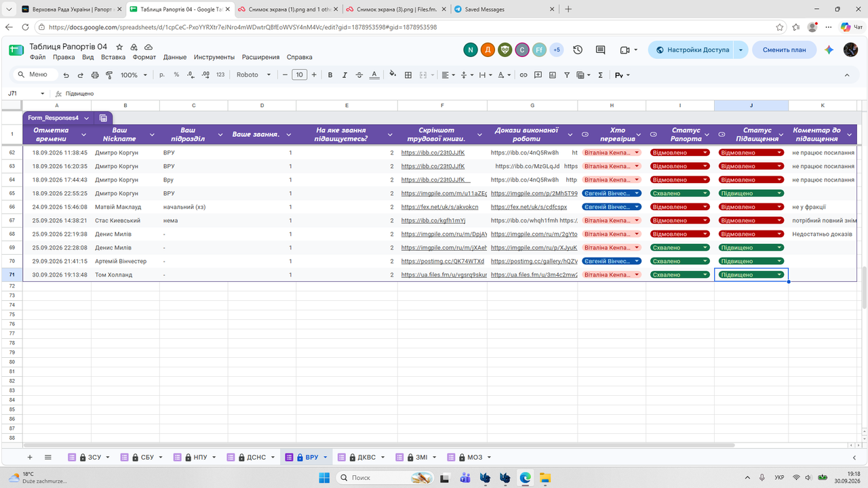Create a filter using the funnel icon
Screen dimensions: 868x488
[x=567, y=75]
